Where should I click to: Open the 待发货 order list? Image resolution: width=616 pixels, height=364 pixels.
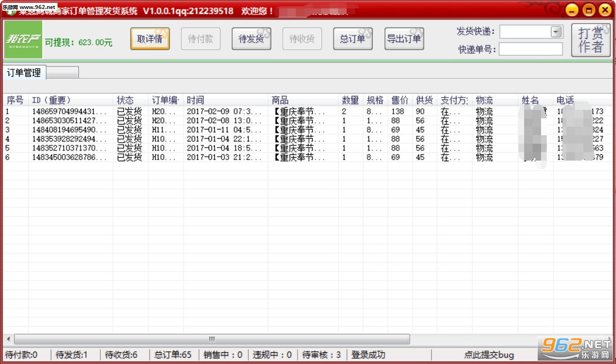pyautogui.click(x=251, y=39)
